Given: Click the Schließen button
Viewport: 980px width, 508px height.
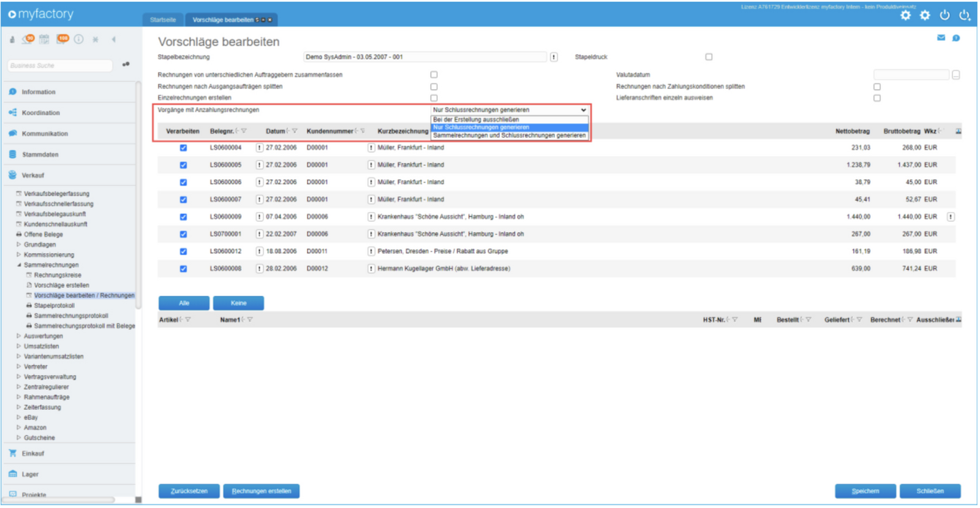Looking at the screenshot, I should 930,491.
